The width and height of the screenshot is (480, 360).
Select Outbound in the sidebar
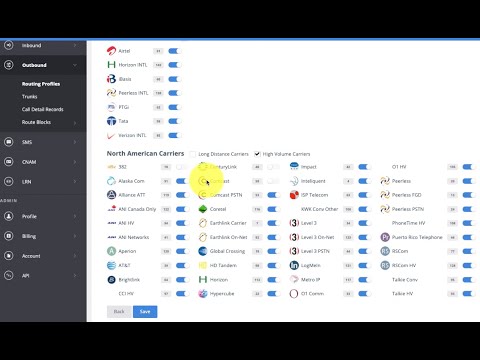(x=34, y=65)
